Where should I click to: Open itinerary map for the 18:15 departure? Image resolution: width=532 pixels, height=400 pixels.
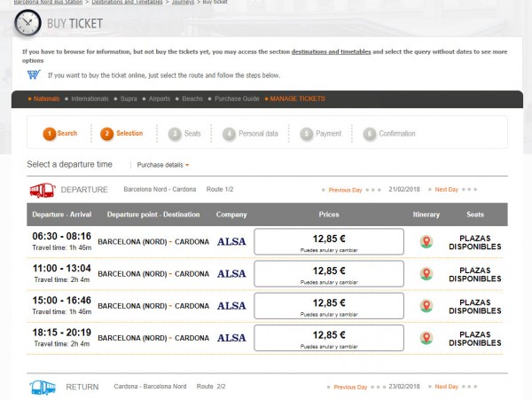pyautogui.click(x=426, y=338)
